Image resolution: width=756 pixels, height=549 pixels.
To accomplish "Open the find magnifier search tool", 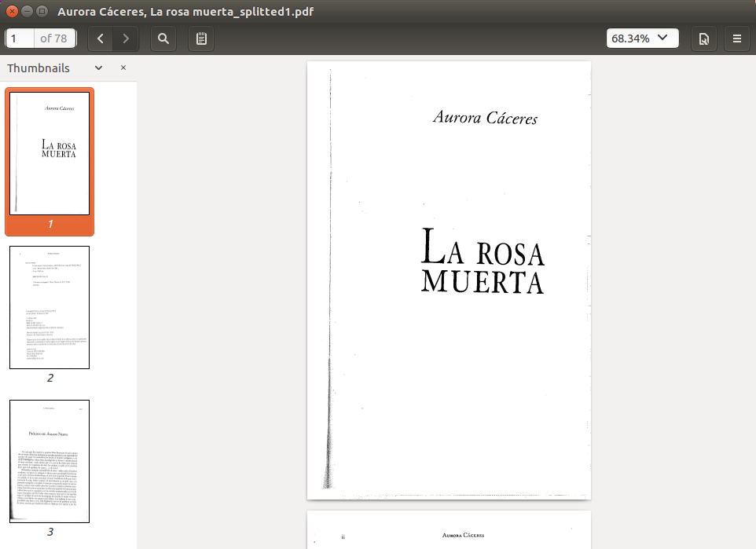I will coord(163,38).
